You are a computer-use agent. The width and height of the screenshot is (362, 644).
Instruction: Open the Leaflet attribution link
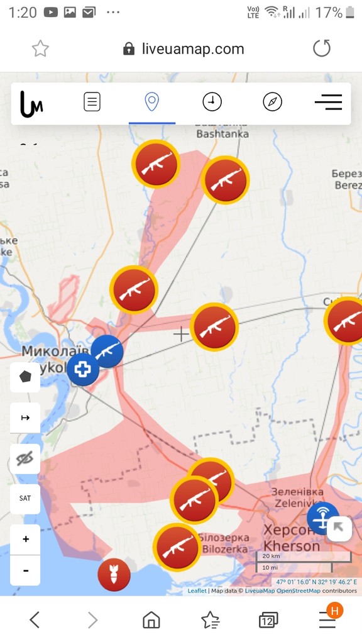point(197,591)
